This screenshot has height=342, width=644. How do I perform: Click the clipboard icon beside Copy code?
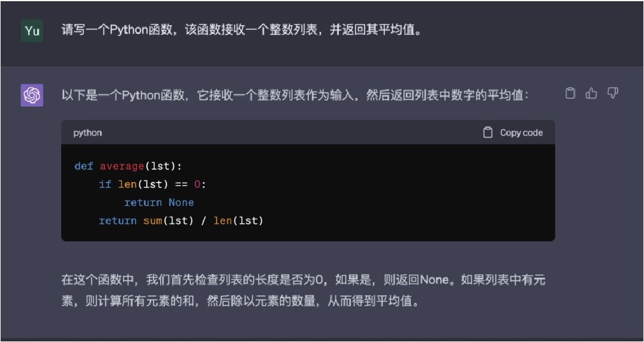click(487, 132)
